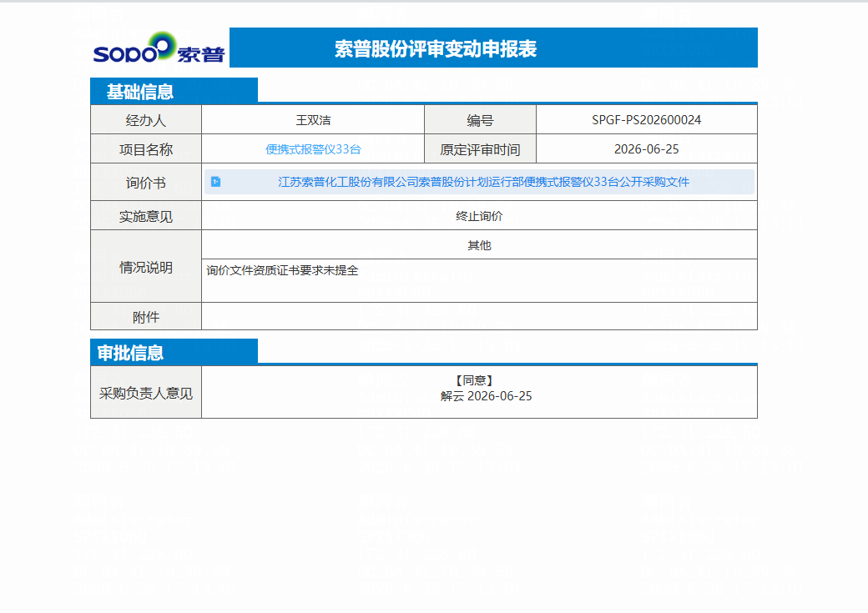This screenshot has height=613, width=868.
Task: Click the SOPO 索普 company logo
Action: [x=159, y=48]
